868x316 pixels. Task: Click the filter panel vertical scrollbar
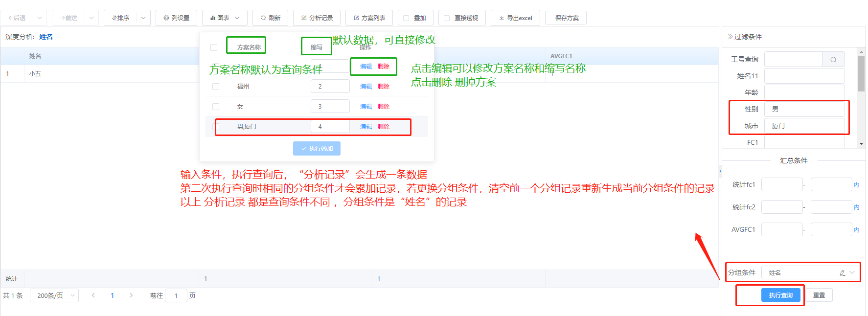click(861, 73)
